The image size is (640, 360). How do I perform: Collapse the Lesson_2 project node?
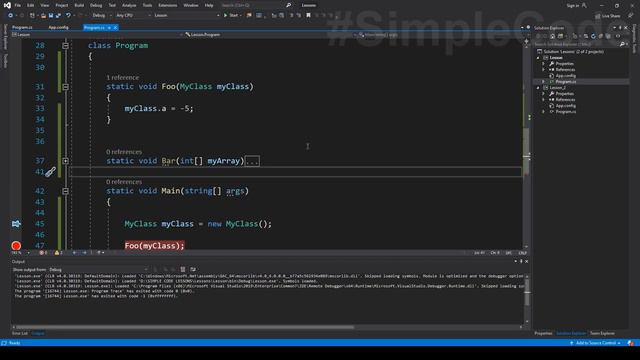point(538,88)
